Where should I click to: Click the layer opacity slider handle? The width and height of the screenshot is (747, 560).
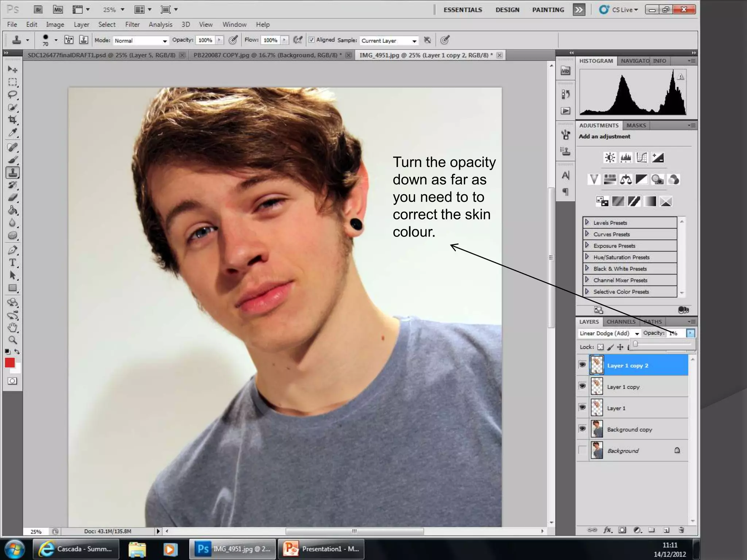635,344
